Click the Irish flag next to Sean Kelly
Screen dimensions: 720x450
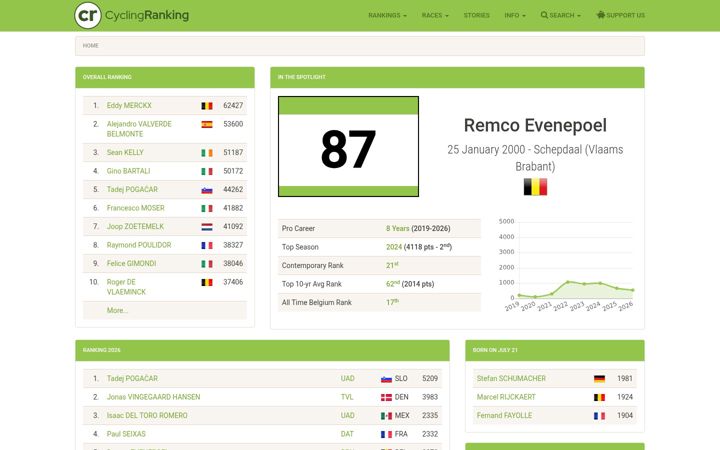207,152
